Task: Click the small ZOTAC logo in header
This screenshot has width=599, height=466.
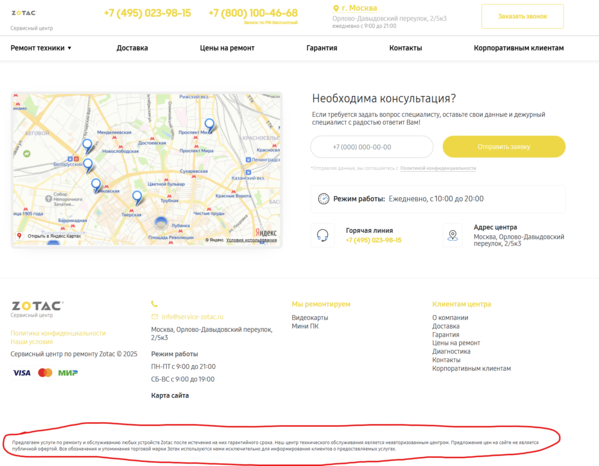Action: point(23,13)
